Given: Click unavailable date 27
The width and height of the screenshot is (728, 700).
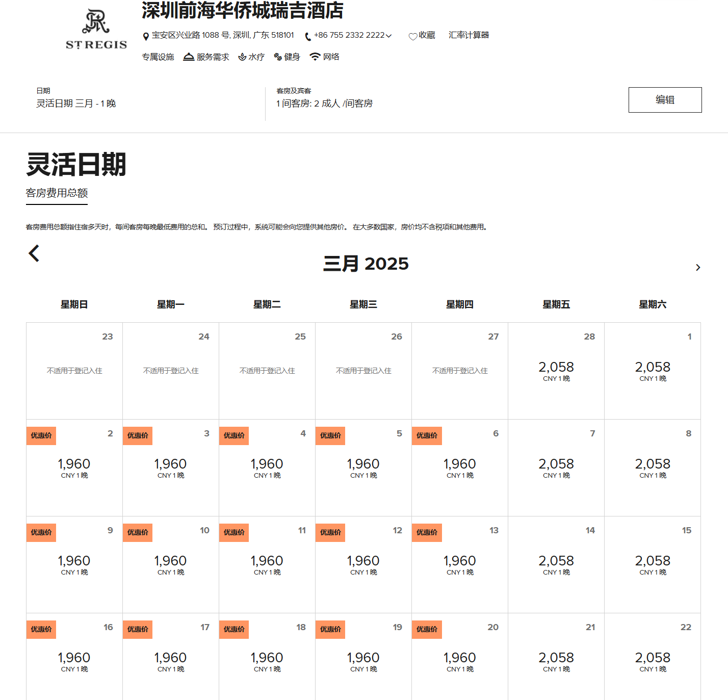Looking at the screenshot, I should tap(460, 371).
